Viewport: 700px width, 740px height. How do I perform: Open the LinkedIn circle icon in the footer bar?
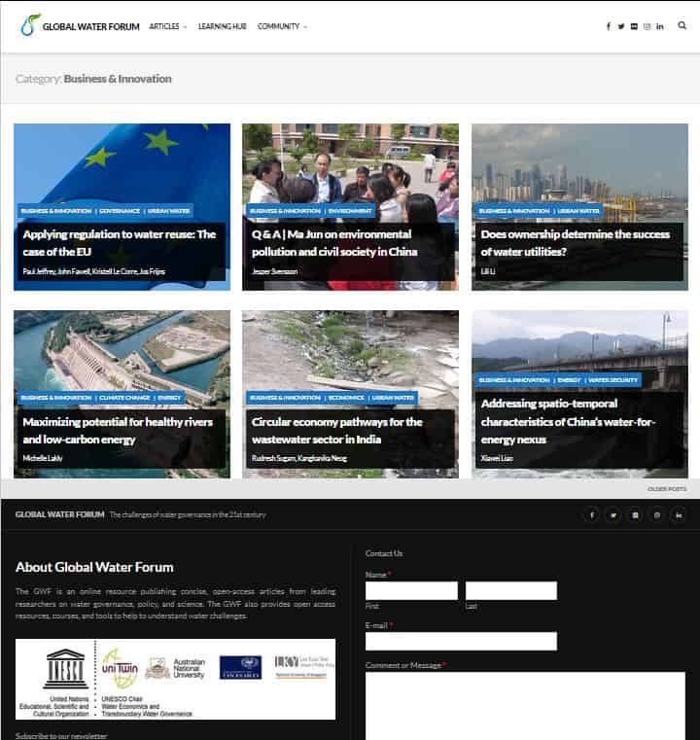tap(679, 515)
